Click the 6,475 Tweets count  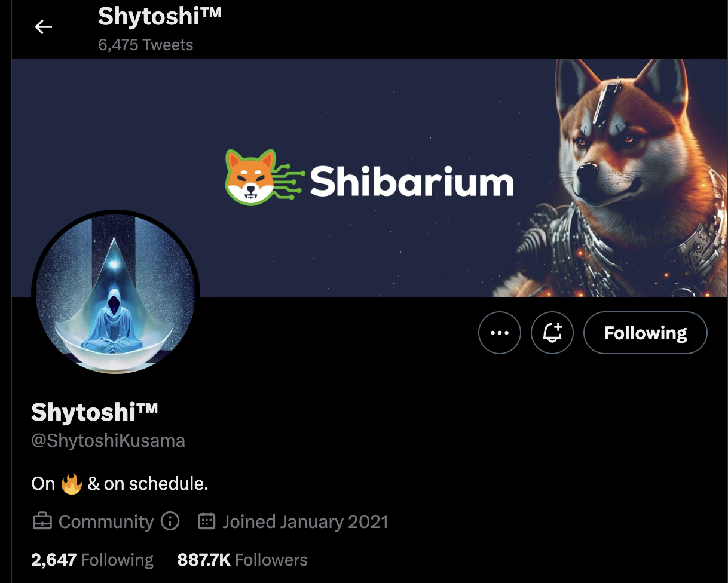click(145, 45)
